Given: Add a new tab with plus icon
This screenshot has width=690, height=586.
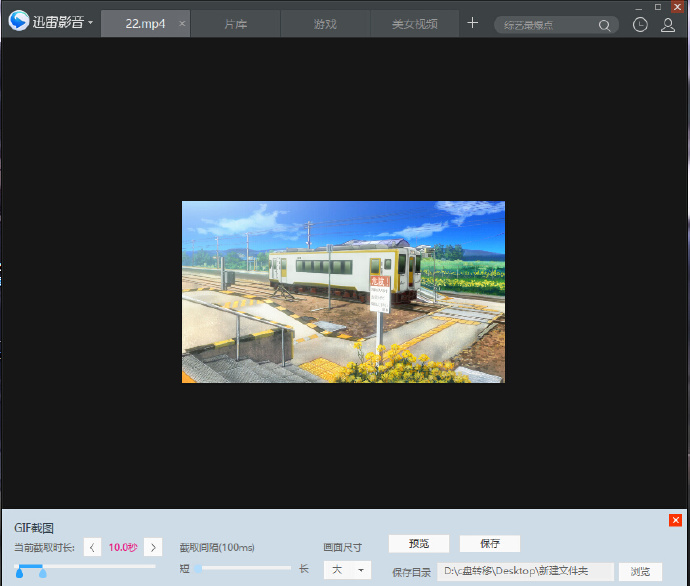Looking at the screenshot, I should 473,23.
